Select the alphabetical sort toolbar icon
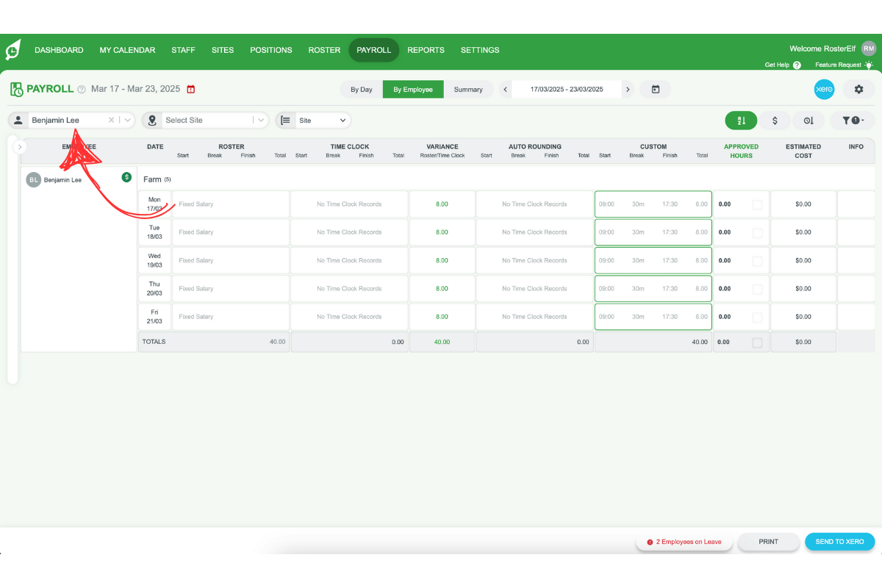Viewport: 882px width, 588px height. [741, 120]
